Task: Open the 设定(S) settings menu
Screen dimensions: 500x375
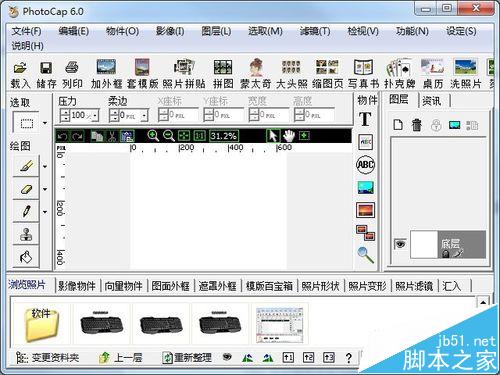Action: pos(461,31)
